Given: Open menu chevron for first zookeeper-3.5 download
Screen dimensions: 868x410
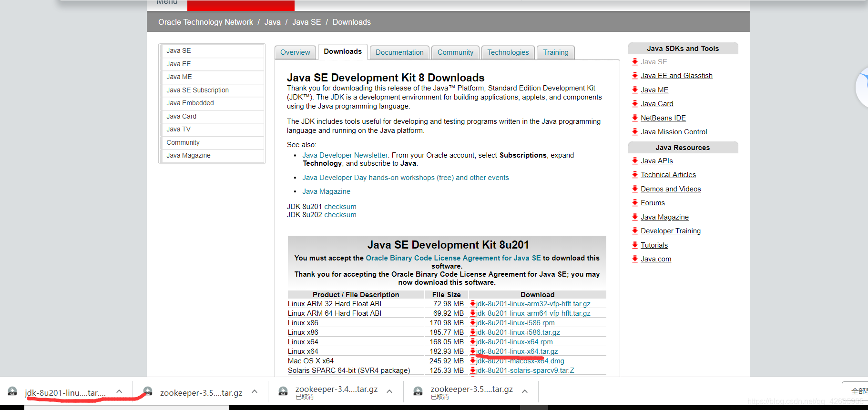Looking at the screenshot, I should [x=255, y=391].
